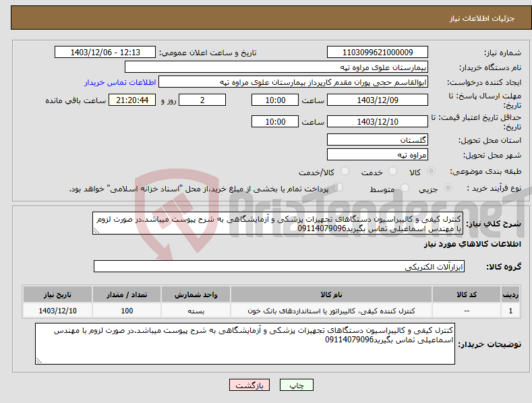Click the delivery city field مراوه تپه
Screen dimensions: 532x403
coord(378,155)
